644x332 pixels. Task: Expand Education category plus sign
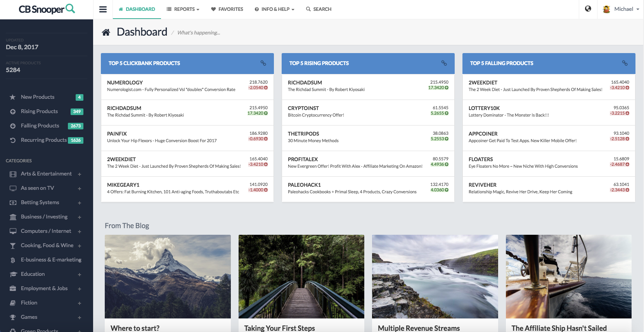coord(80,275)
